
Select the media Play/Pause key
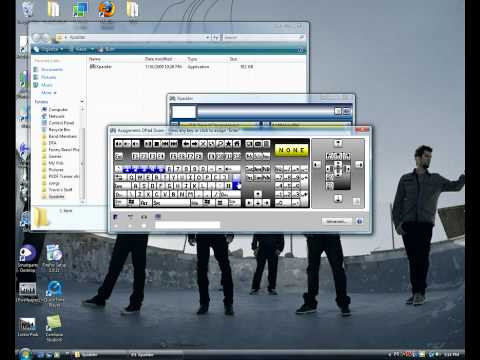[x=148, y=144]
